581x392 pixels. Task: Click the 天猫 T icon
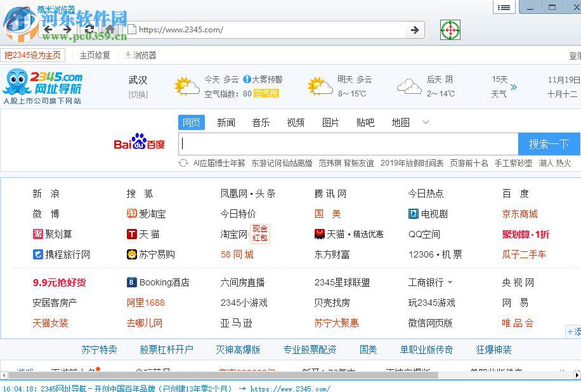(x=131, y=234)
